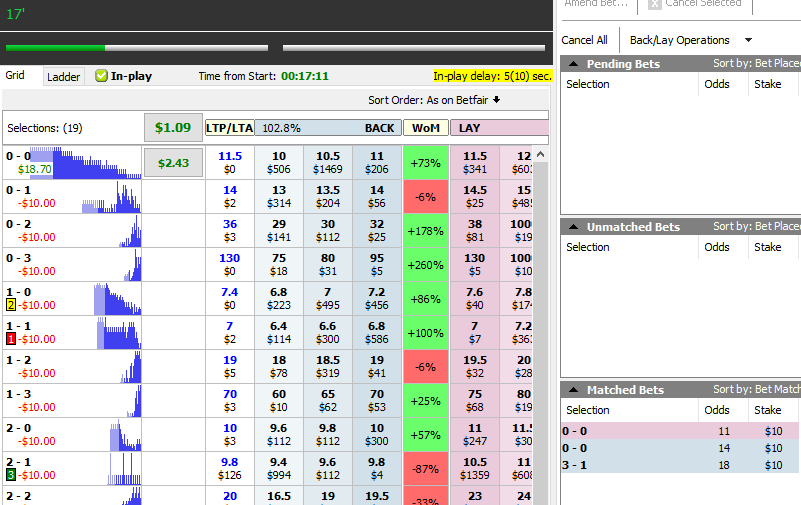801x505 pixels.
Task: Open price chart thumbnail for 0 - 0
Action: [x=85, y=163]
